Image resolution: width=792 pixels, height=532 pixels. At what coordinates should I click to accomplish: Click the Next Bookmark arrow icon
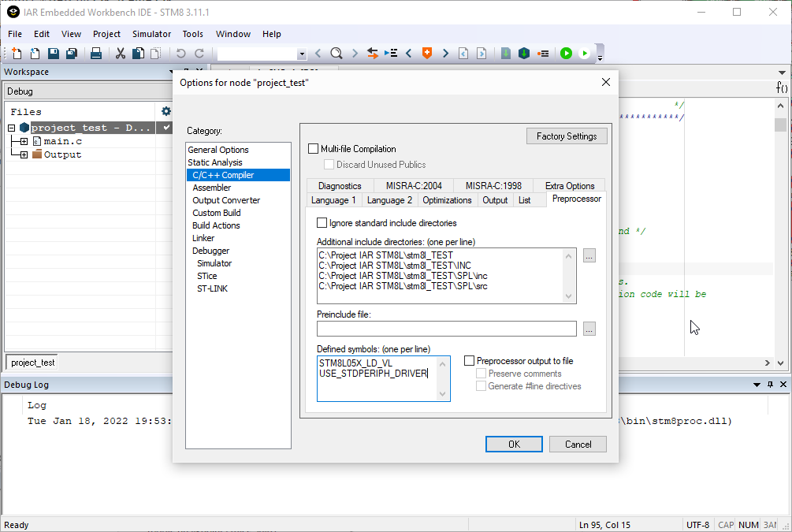click(x=445, y=53)
